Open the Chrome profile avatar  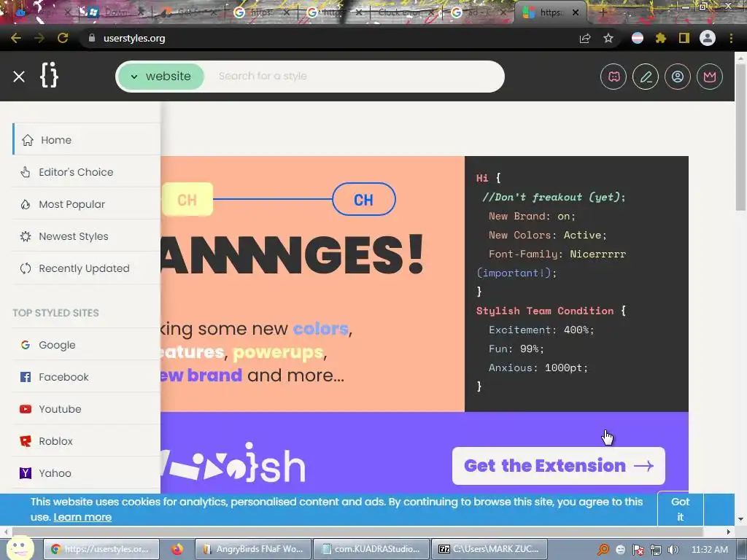point(708,38)
